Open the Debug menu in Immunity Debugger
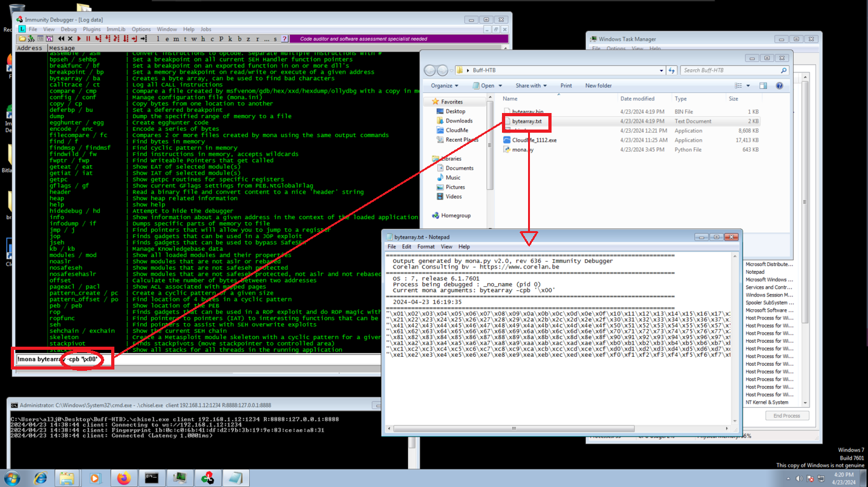 tap(69, 29)
